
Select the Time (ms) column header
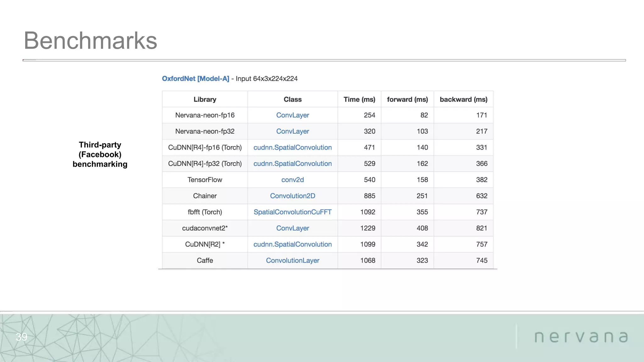click(x=359, y=99)
